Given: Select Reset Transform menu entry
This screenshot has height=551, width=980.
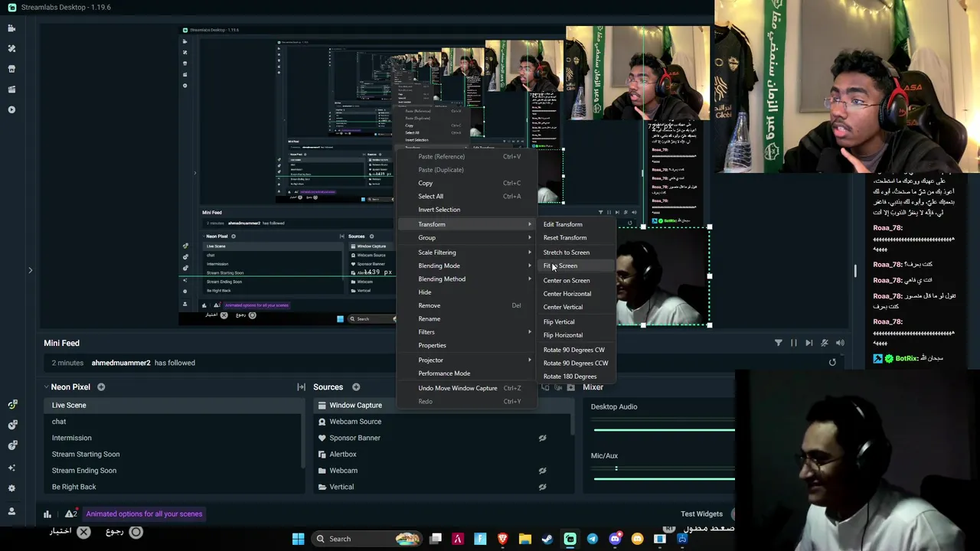Looking at the screenshot, I should pyautogui.click(x=576, y=238).
